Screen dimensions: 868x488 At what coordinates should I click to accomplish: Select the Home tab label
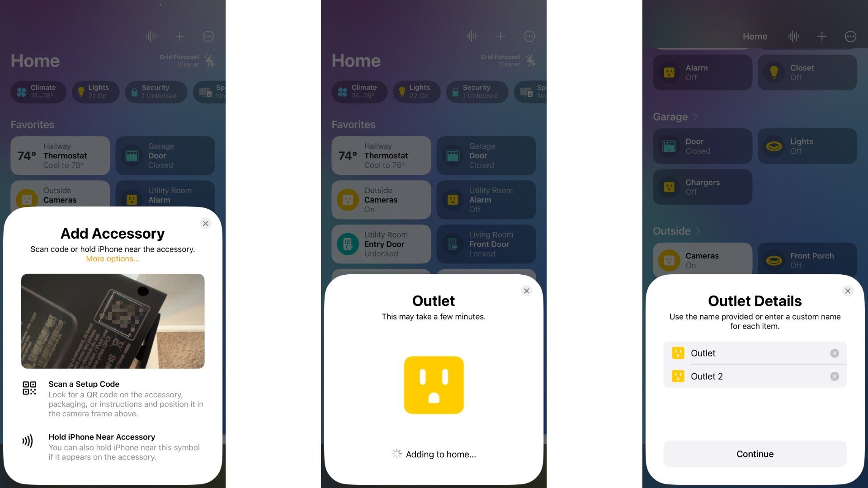(x=754, y=37)
